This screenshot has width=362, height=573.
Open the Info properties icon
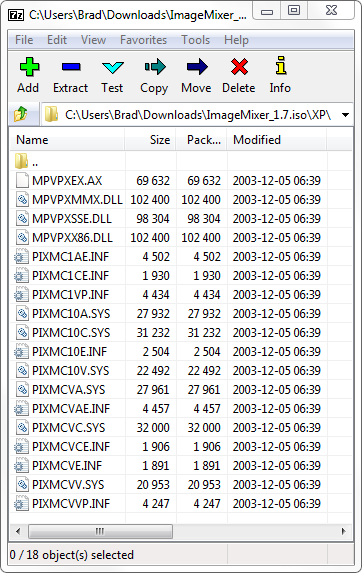coord(281,66)
